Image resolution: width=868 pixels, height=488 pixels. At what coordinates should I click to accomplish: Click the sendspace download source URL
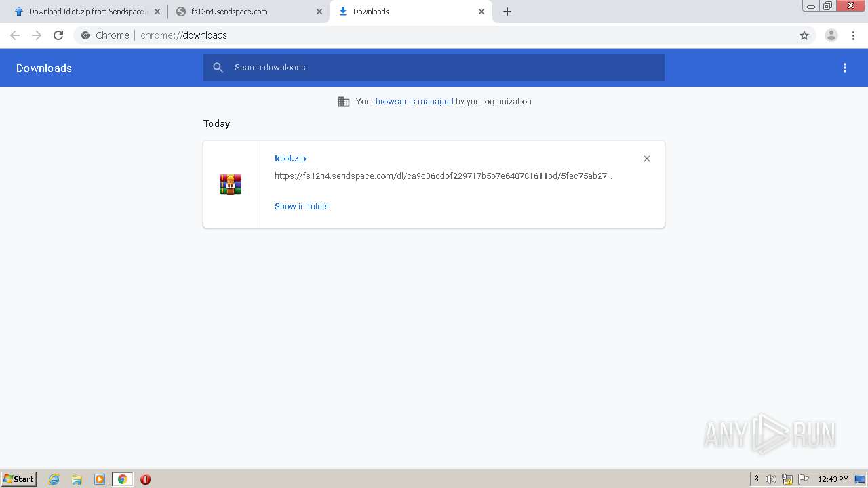[x=443, y=176]
